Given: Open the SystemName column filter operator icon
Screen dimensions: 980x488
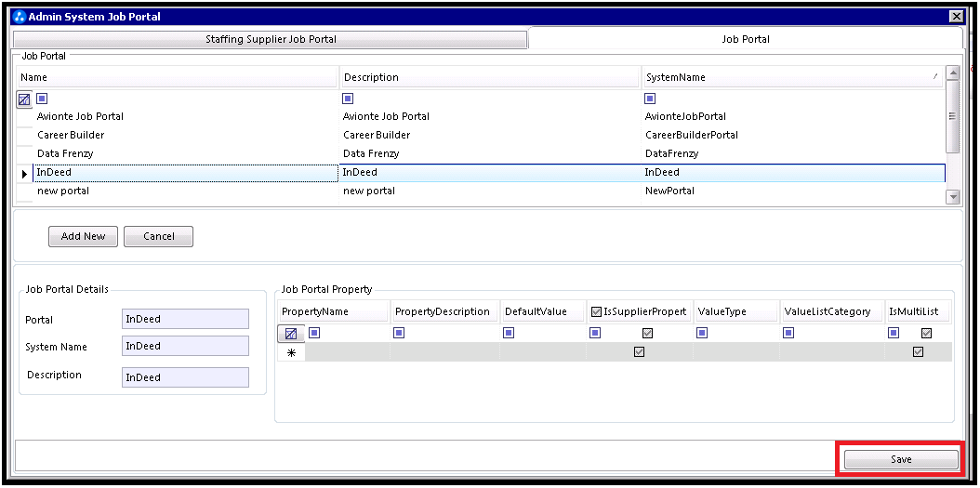Looking at the screenshot, I should [x=650, y=99].
